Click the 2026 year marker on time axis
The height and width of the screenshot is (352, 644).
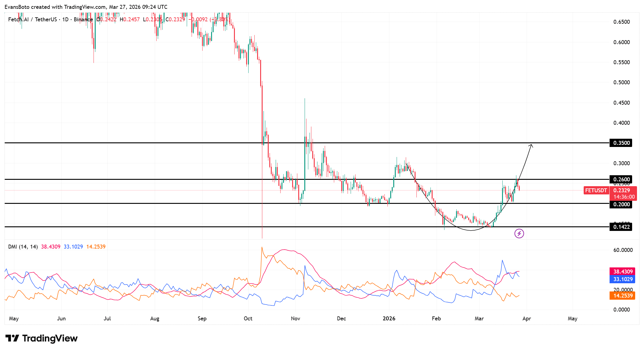[x=389, y=319]
